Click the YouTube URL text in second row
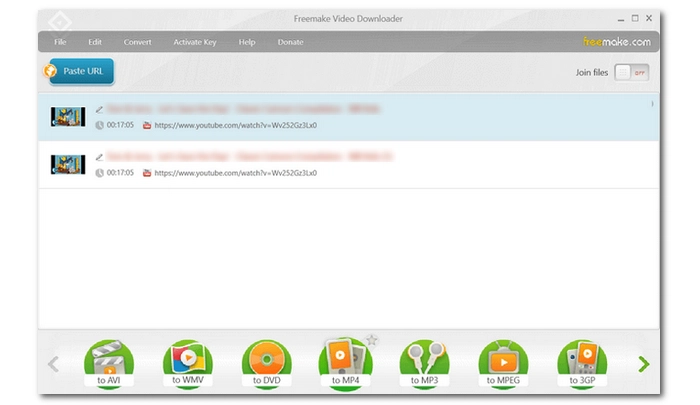 pos(236,173)
